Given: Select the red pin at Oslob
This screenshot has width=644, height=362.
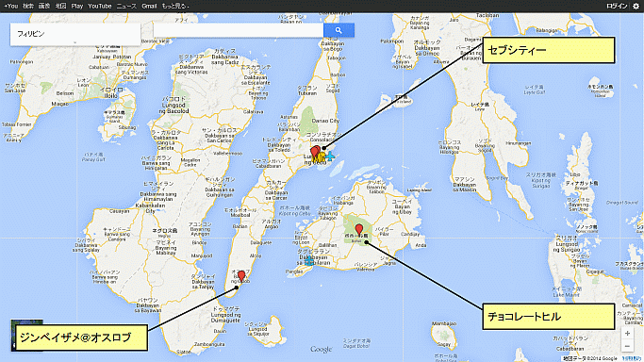Looking at the screenshot, I should click(x=241, y=276).
